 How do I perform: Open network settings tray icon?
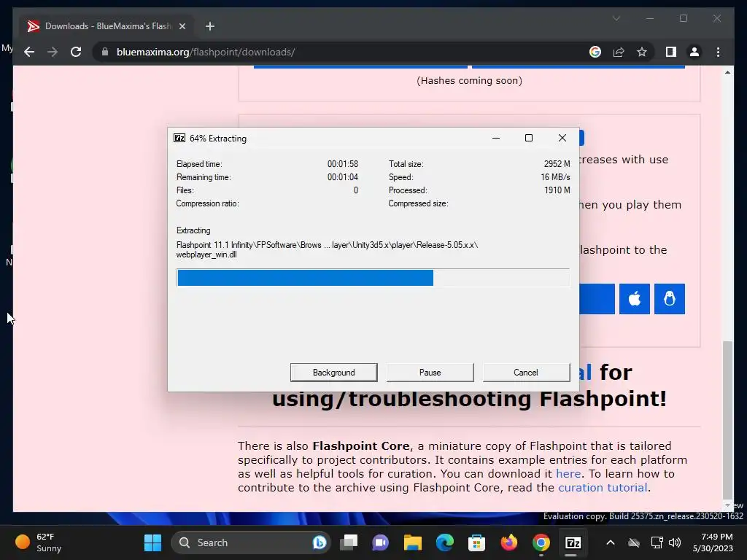coord(657,542)
